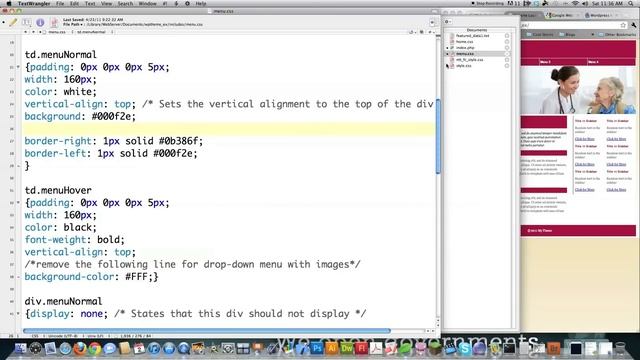Open iTunes from the Dock
640x360 pixels.
tap(154, 349)
